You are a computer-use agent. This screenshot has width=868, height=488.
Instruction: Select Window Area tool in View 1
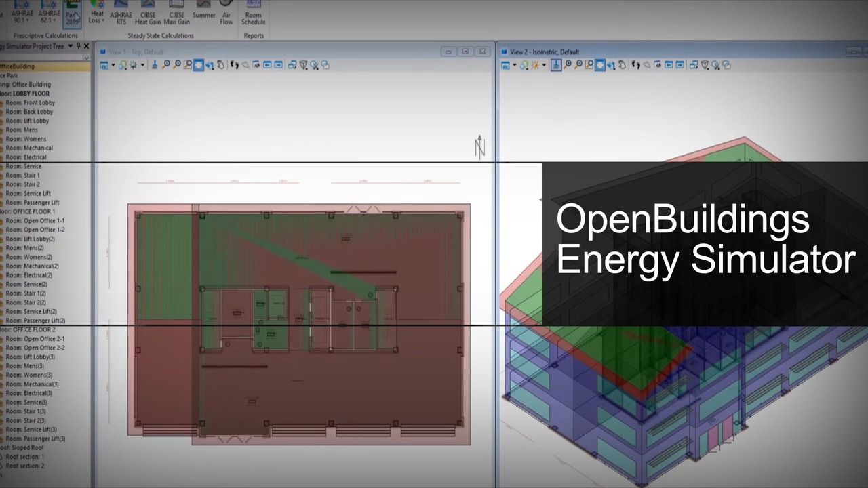coord(188,65)
